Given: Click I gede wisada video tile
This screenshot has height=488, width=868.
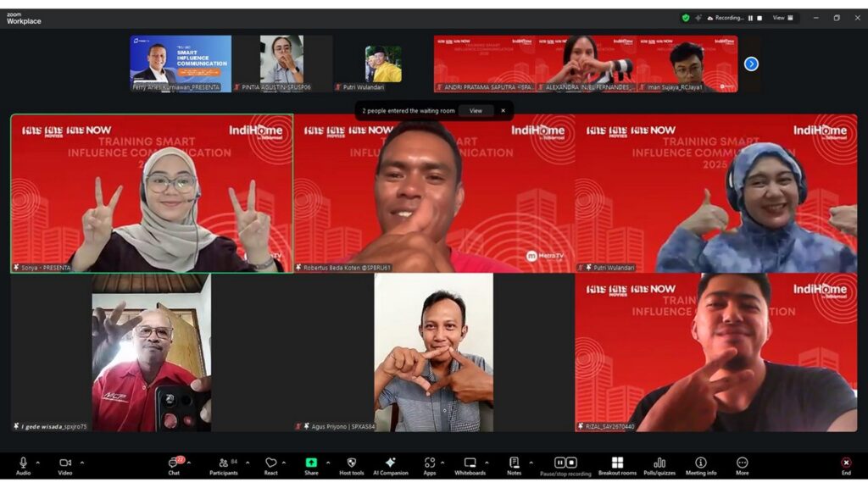Looking at the screenshot, I should click(152, 352).
